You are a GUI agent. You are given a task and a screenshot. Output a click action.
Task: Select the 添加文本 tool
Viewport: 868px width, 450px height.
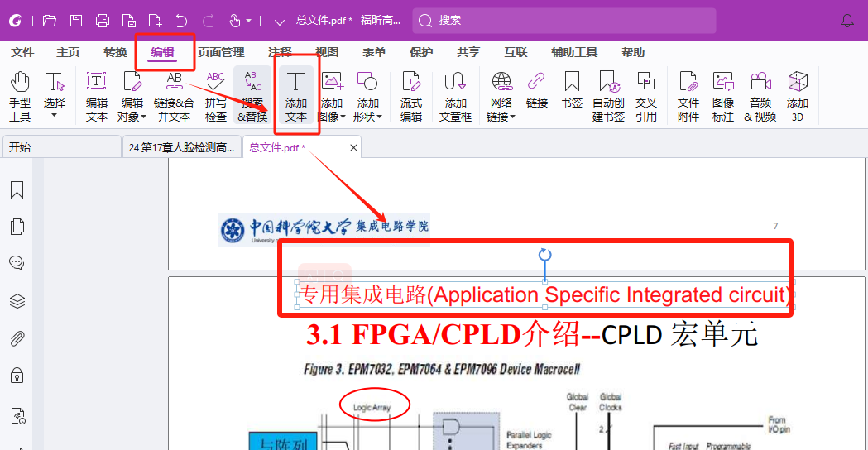click(296, 96)
